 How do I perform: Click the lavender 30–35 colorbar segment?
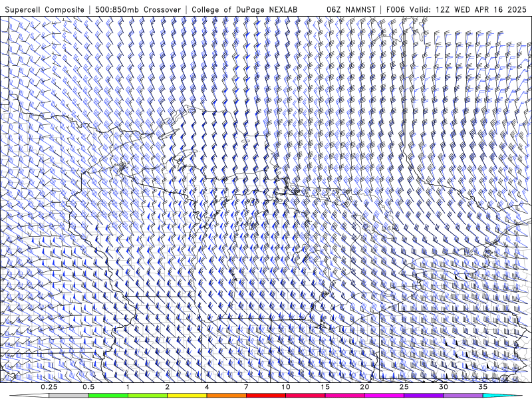463,396
